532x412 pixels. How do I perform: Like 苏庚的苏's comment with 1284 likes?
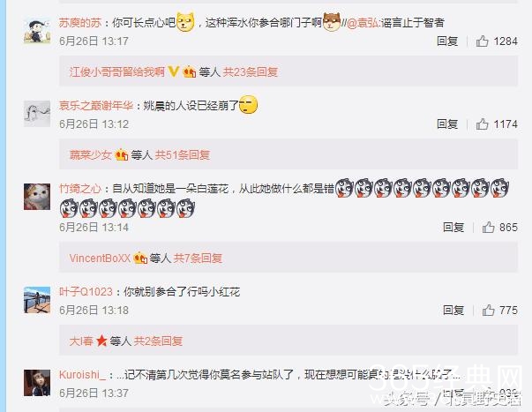tap(482, 41)
